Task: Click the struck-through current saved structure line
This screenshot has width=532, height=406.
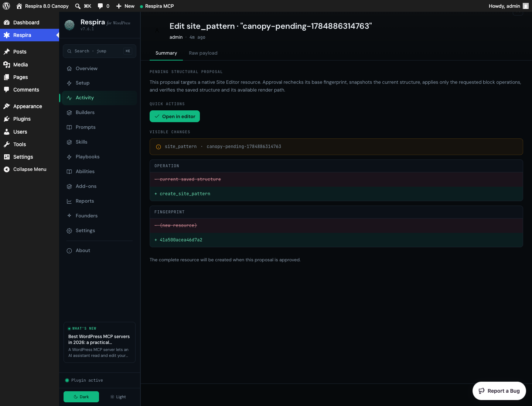Action: [336, 179]
